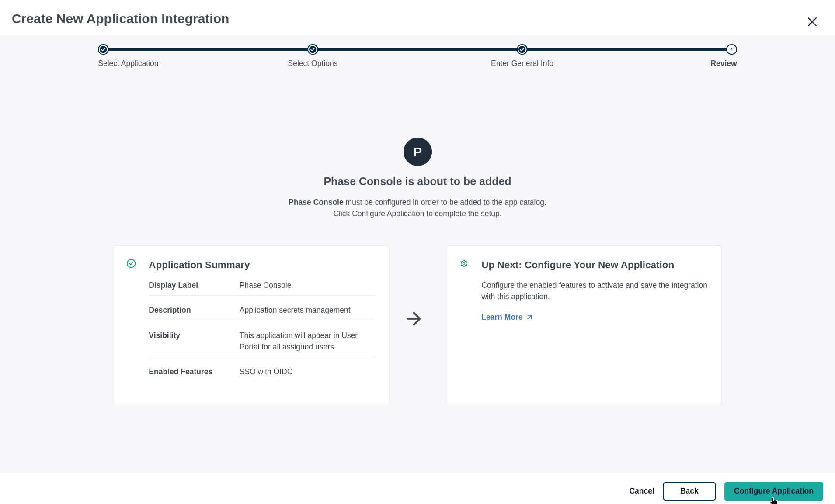The width and height of the screenshot is (835, 504).
Task: Click the completed Select Application step checkmark icon
Action: click(x=103, y=49)
